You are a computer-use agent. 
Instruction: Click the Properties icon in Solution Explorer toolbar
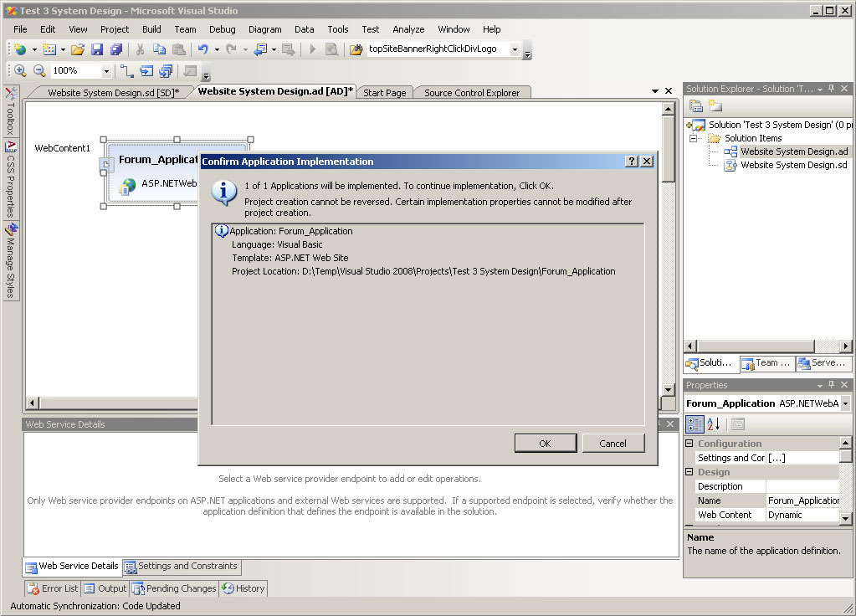(696, 106)
